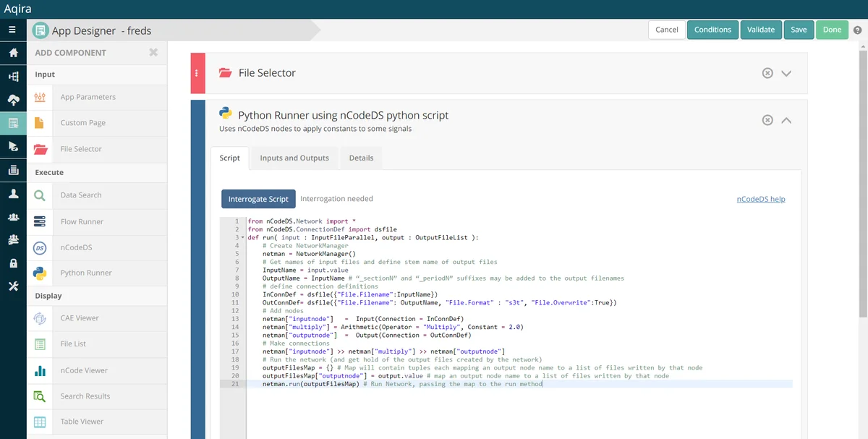868x439 pixels.
Task: Collapse the Python Runner panel chevron
Action: 787,120
